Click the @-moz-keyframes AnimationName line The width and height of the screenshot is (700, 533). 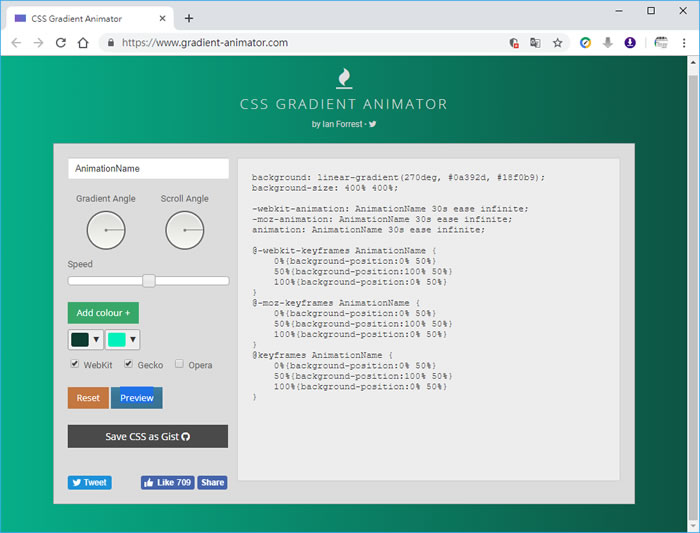336,303
